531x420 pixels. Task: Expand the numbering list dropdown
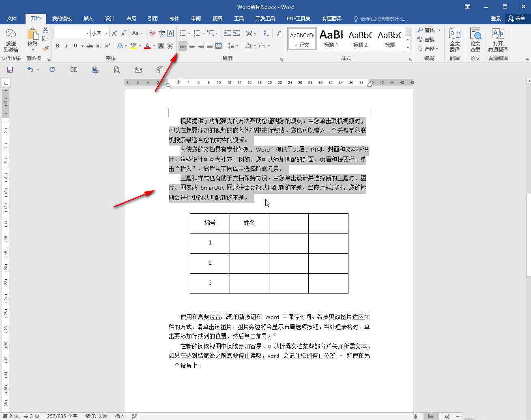pos(203,34)
